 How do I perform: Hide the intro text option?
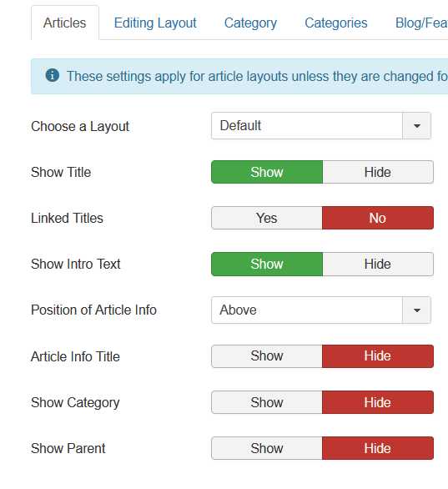tap(378, 265)
